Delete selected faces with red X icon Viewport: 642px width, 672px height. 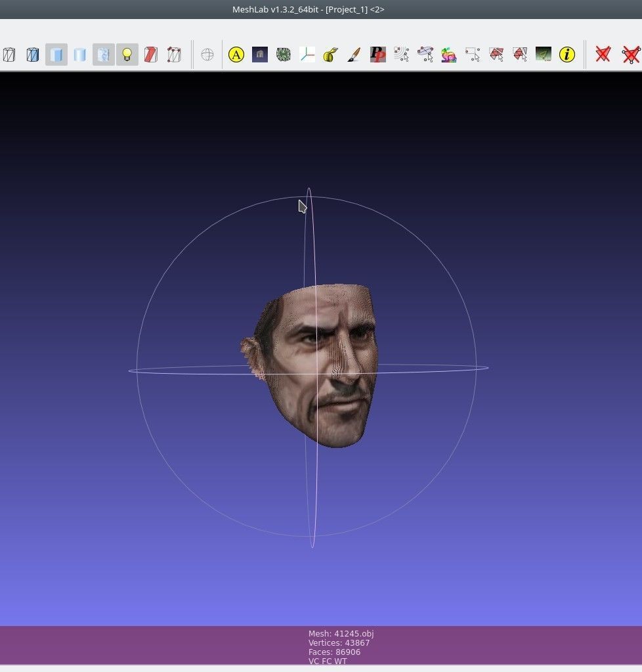pos(603,55)
